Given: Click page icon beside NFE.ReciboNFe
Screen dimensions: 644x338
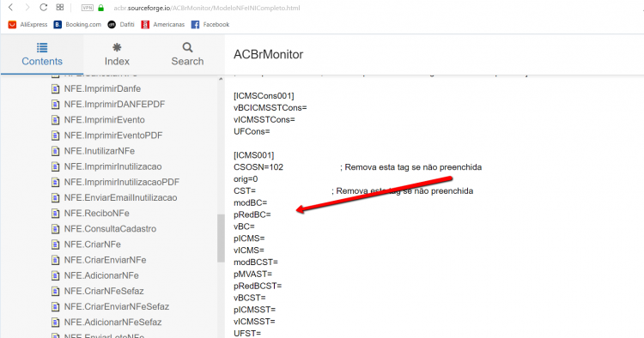Looking at the screenshot, I should click(x=56, y=214).
